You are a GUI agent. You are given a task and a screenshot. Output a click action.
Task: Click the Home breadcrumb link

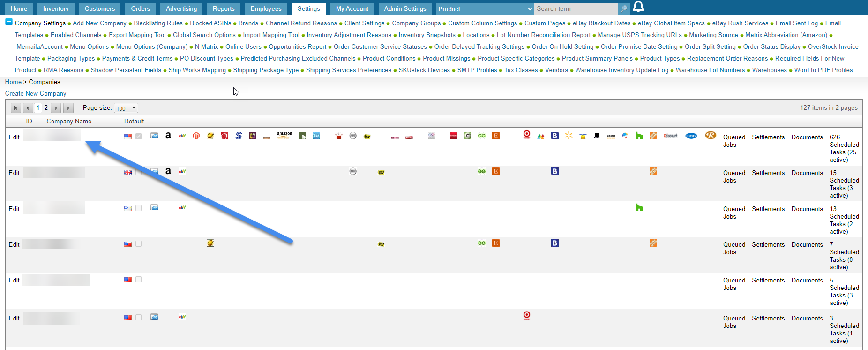point(13,82)
